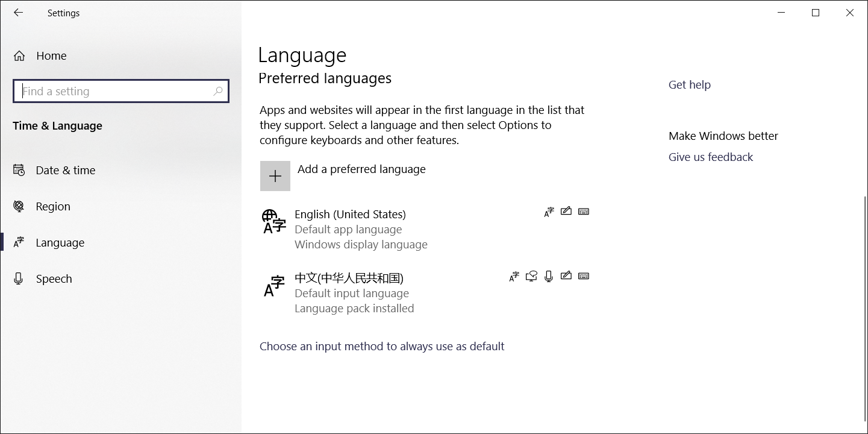Select the microphone speech icon for 中文

(548, 276)
